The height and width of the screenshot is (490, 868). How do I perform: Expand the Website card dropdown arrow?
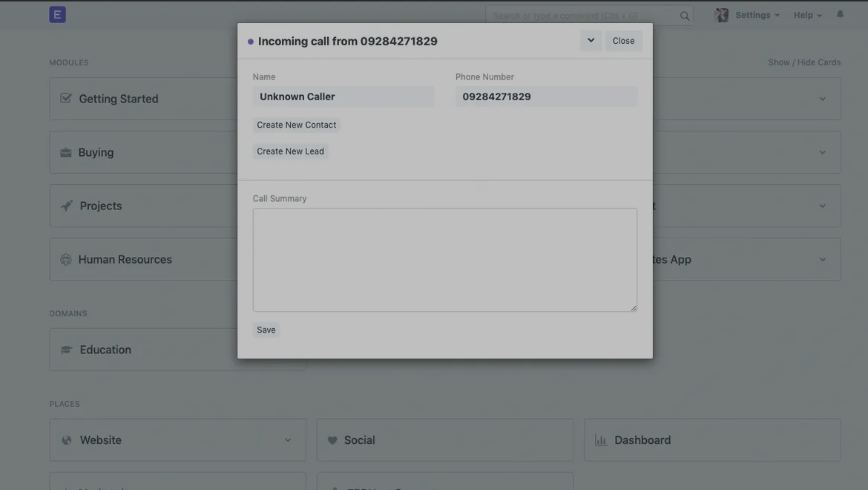click(288, 440)
